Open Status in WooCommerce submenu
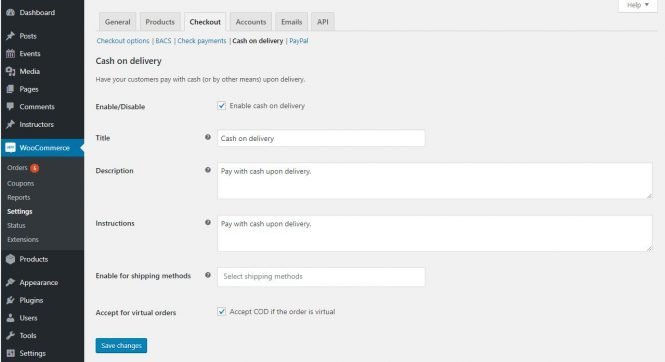Viewport: 665px width, 362px height. pyautogui.click(x=16, y=226)
